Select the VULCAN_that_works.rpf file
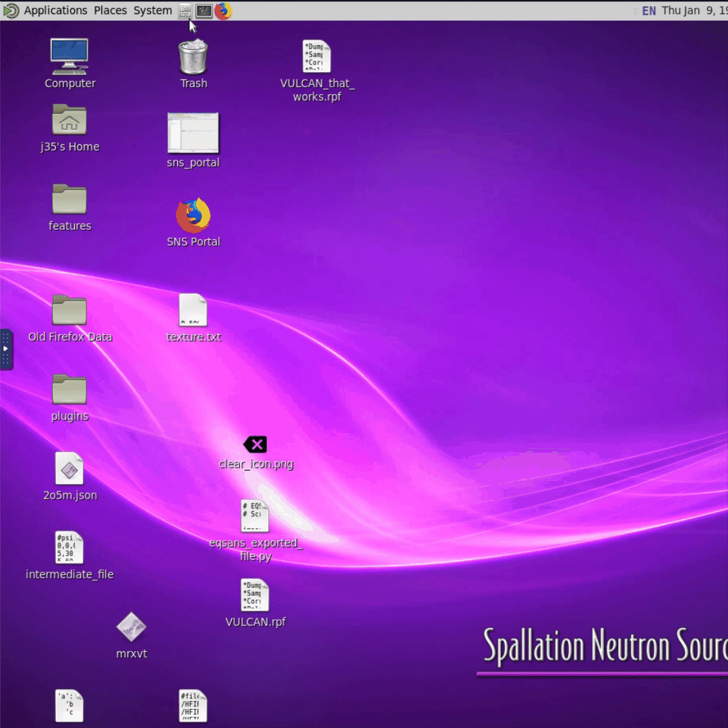The image size is (728, 728). tap(316, 57)
